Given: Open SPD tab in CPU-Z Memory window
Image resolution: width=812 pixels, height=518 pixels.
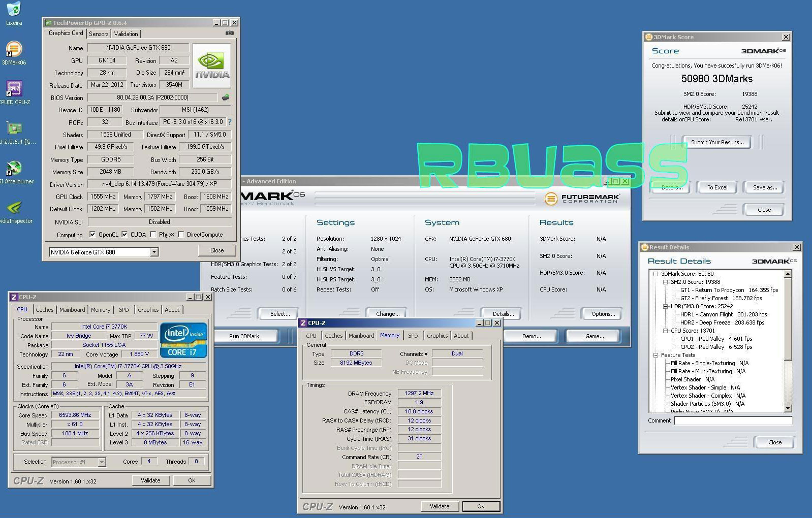Looking at the screenshot, I should 413,336.
